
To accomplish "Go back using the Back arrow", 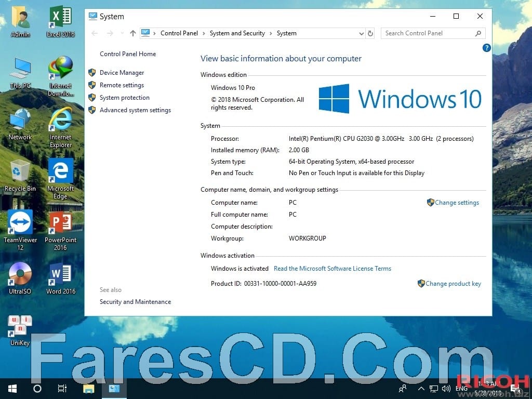I will (95, 33).
